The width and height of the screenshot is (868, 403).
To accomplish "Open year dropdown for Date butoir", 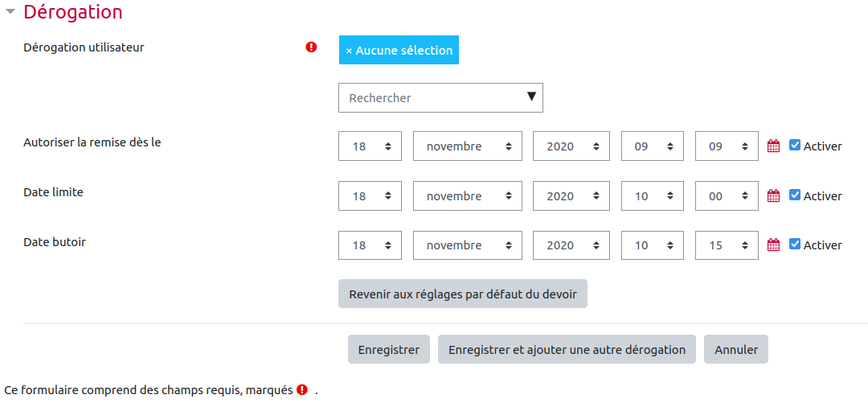I will pyautogui.click(x=571, y=245).
